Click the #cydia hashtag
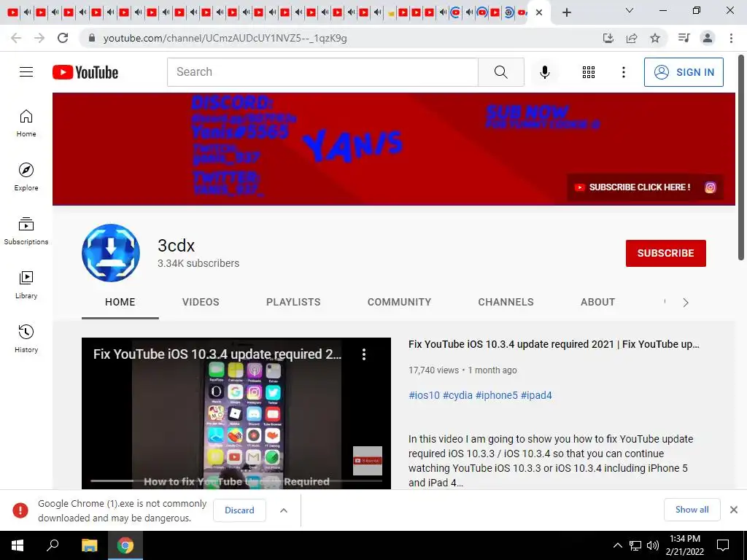The height and width of the screenshot is (560, 747). (x=457, y=395)
